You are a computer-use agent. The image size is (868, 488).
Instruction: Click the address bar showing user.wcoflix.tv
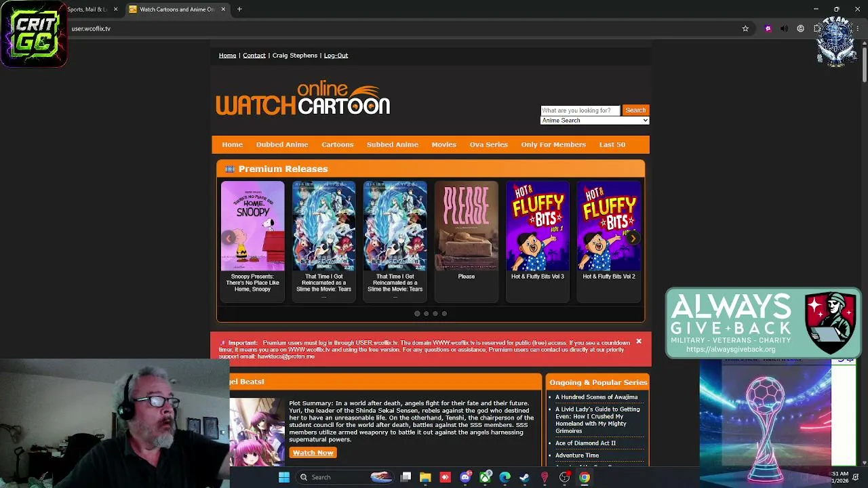coord(400,28)
